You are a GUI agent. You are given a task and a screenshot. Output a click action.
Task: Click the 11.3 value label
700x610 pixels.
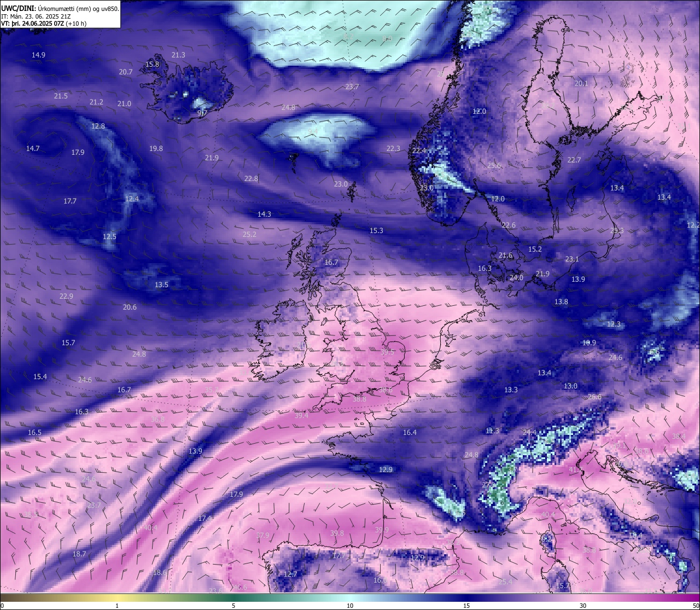pos(492,431)
